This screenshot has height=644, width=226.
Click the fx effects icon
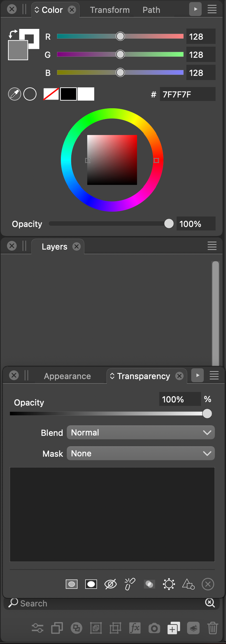point(135,628)
